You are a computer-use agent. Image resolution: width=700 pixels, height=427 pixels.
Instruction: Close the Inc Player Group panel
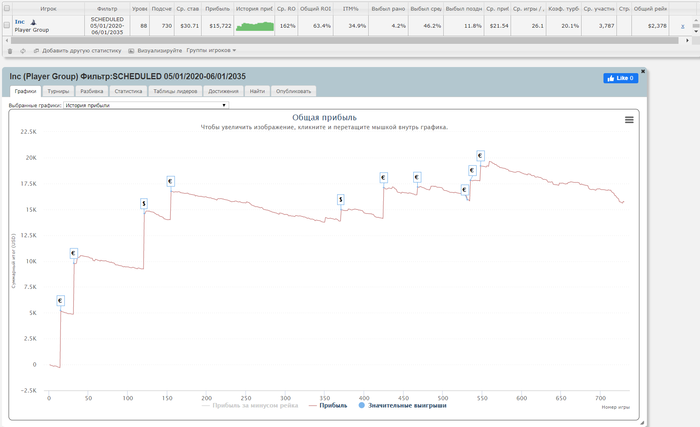click(x=643, y=71)
